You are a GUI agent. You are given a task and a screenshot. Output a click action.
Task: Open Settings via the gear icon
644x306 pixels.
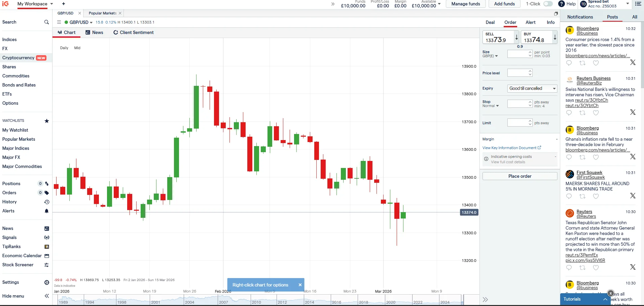47,282
